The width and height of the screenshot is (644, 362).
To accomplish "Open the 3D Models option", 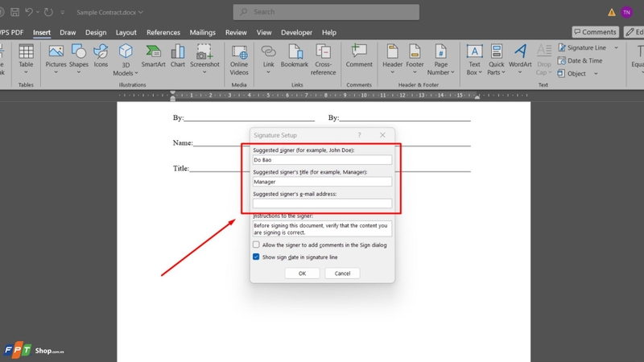I will click(126, 60).
